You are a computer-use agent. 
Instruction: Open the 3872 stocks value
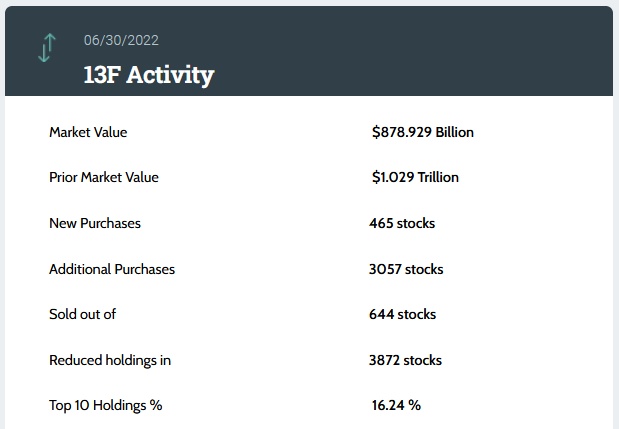click(405, 360)
